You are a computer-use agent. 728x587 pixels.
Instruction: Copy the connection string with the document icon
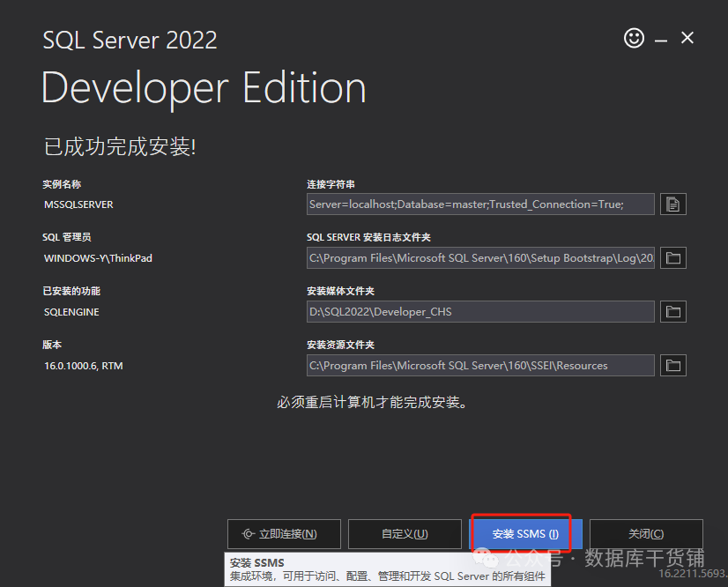tap(672, 204)
